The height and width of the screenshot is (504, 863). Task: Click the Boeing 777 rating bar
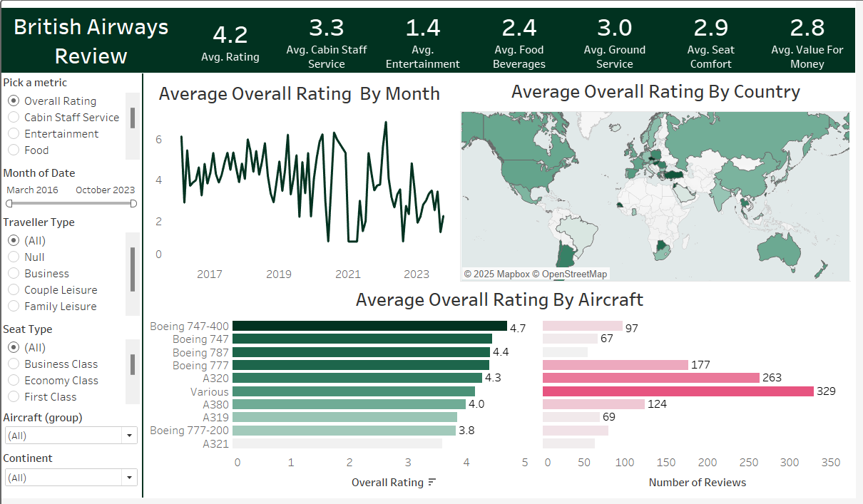pyautogui.click(x=361, y=365)
